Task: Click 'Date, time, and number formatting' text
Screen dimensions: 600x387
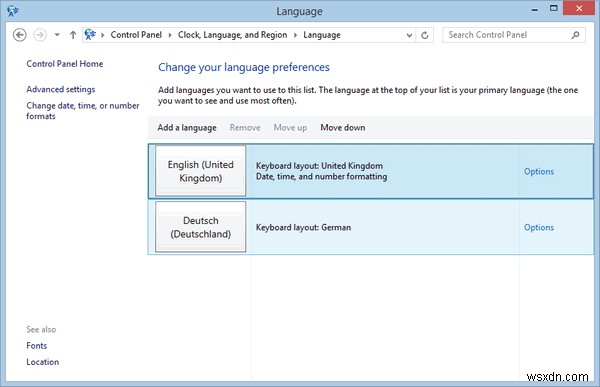Action: [x=321, y=176]
